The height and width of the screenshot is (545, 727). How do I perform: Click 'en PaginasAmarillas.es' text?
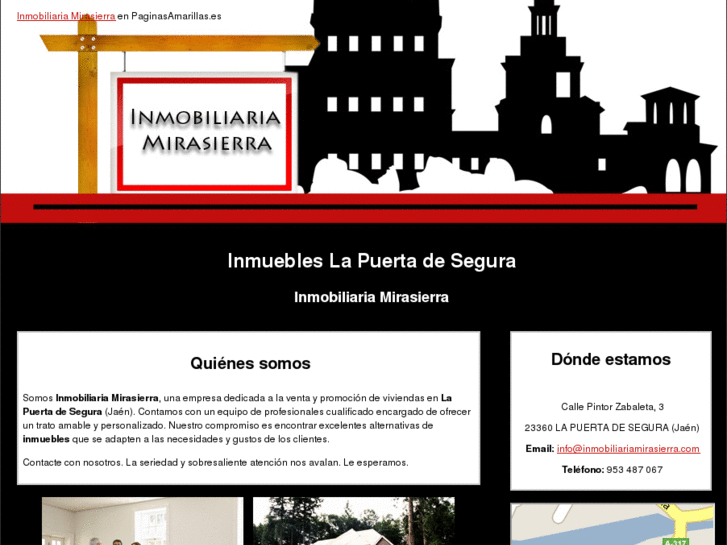[169, 16]
